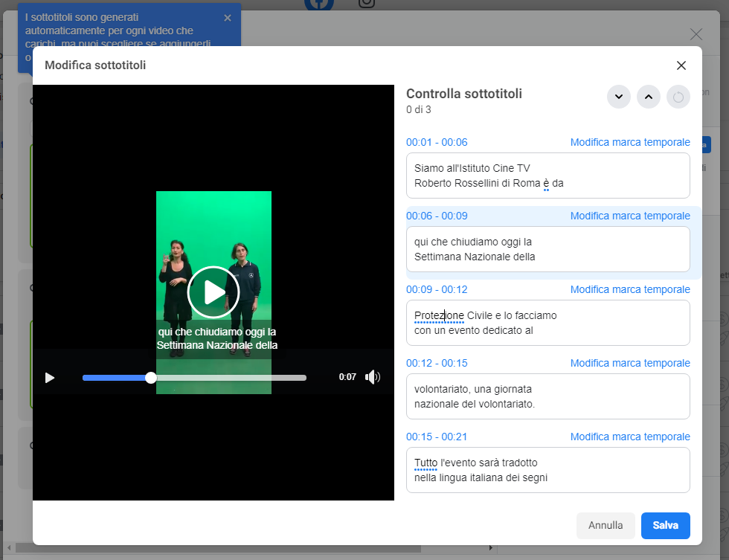The width and height of the screenshot is (729, 560).
Task: Play the video with the center play button
Action: pos(213,292)
